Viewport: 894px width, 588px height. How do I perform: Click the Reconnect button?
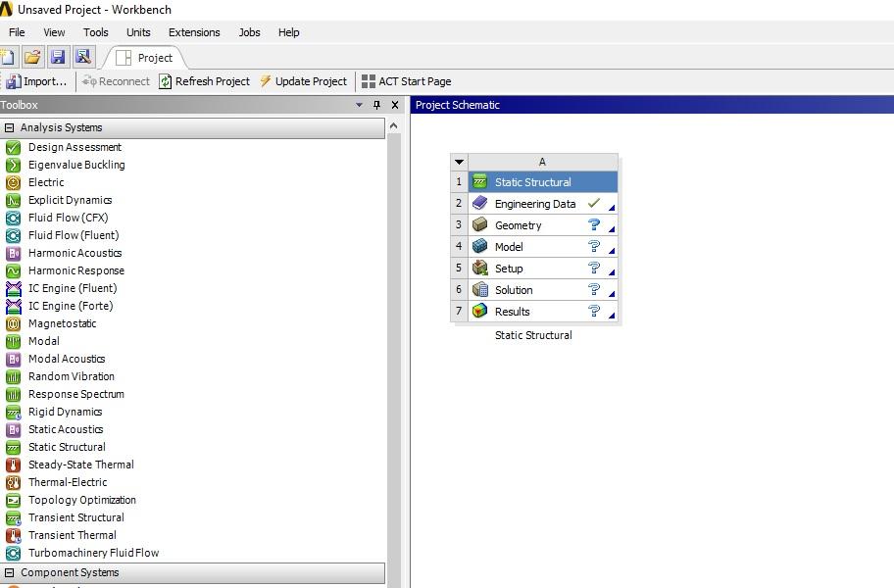(117, 81)
